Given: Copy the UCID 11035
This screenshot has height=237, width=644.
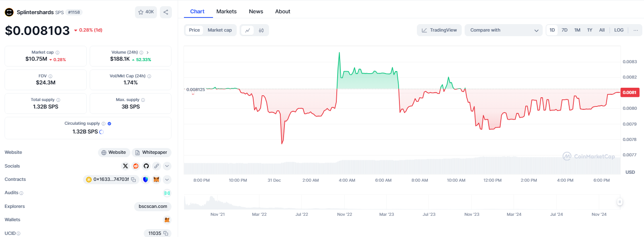Looking at the screenshot, I should point(166,233).
